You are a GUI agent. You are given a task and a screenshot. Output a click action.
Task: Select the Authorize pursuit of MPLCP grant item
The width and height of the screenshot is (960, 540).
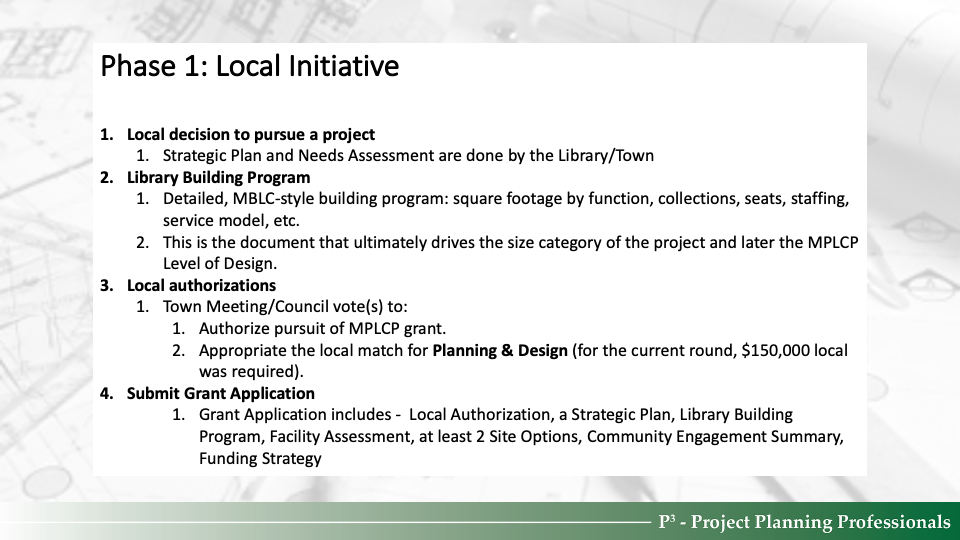[322, 328]
